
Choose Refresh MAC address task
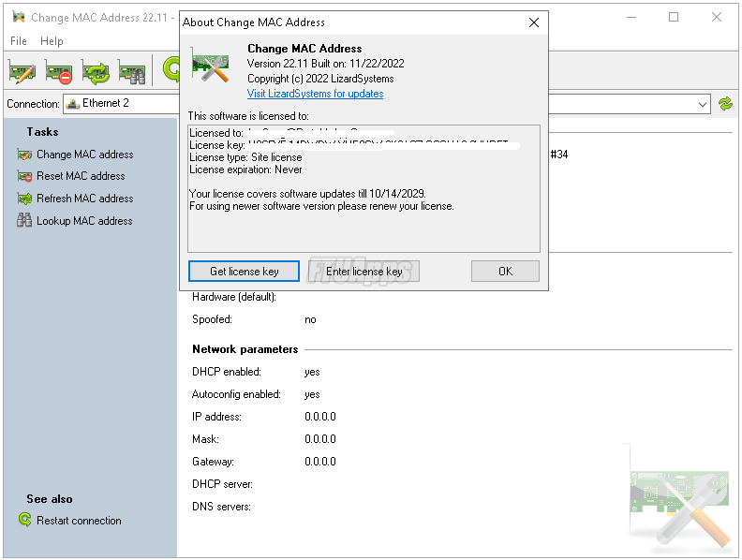(x=85, y=199)
